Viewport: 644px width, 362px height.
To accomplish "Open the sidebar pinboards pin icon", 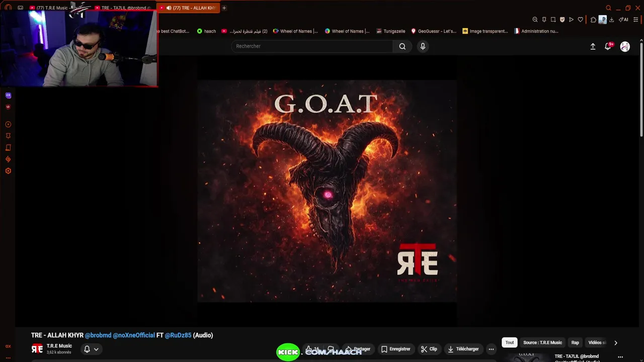I will (8, 136).
